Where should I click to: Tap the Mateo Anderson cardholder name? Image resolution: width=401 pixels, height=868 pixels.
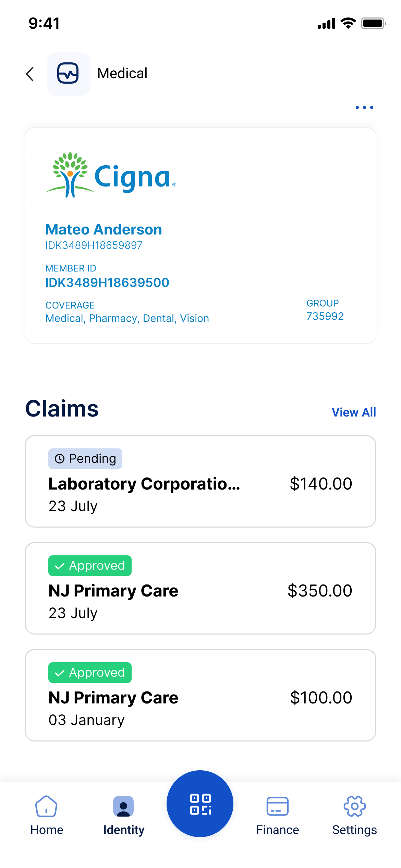point(104,230)
